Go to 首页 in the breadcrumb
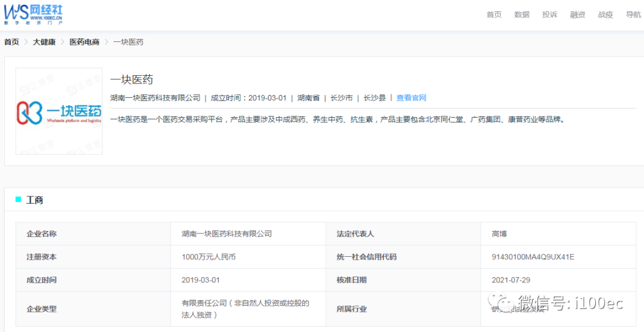This screenshot has height=332, width=644. coord(11,42)
